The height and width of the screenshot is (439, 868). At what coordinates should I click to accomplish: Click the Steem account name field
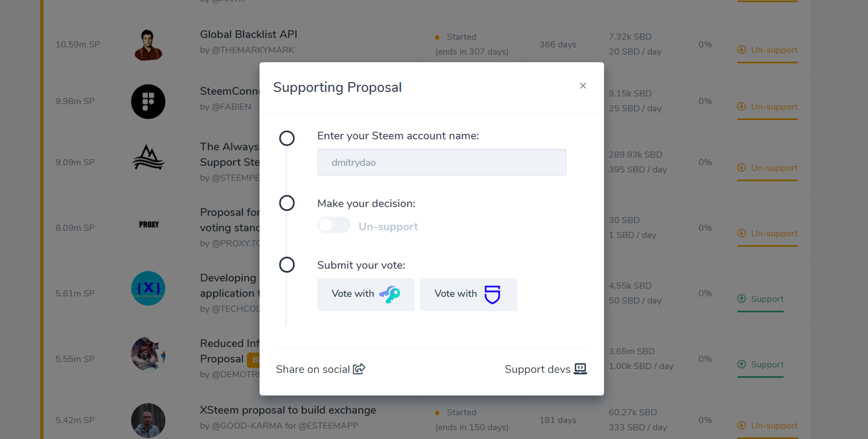click(x=441, y=162)
